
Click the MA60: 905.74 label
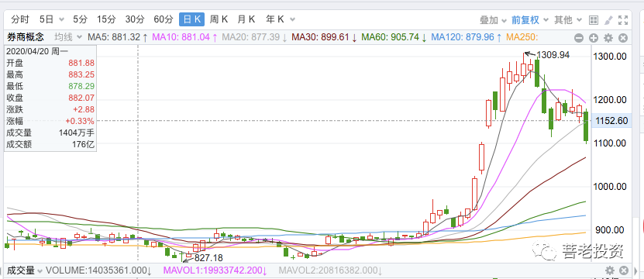tap(394, 37)
